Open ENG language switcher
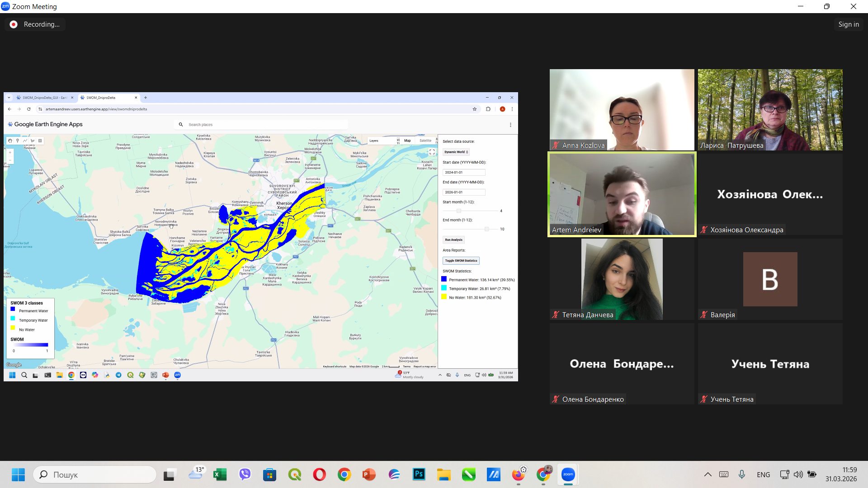 tap(763, 474)
